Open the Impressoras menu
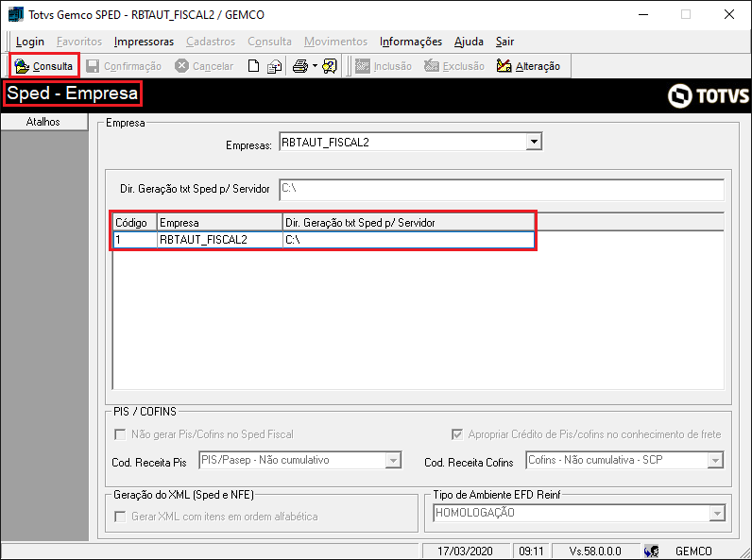Screen dimensions: 752x560 click(144, 42)
